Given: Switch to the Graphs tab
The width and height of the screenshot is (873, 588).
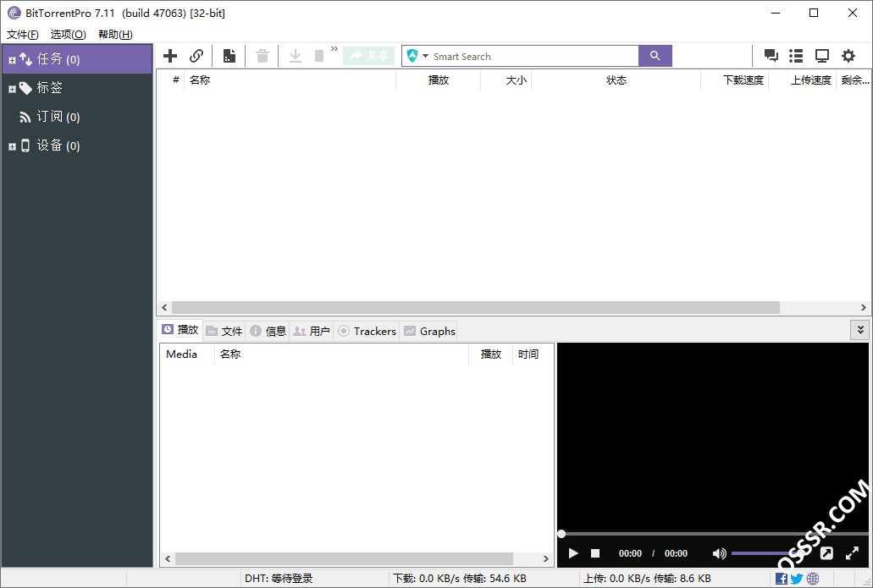Looking at the screenshot, I should (x=429, y=332).
